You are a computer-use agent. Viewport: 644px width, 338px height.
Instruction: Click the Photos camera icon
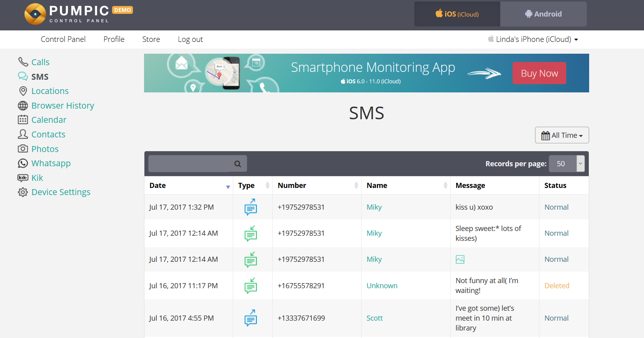coord(23,149)
